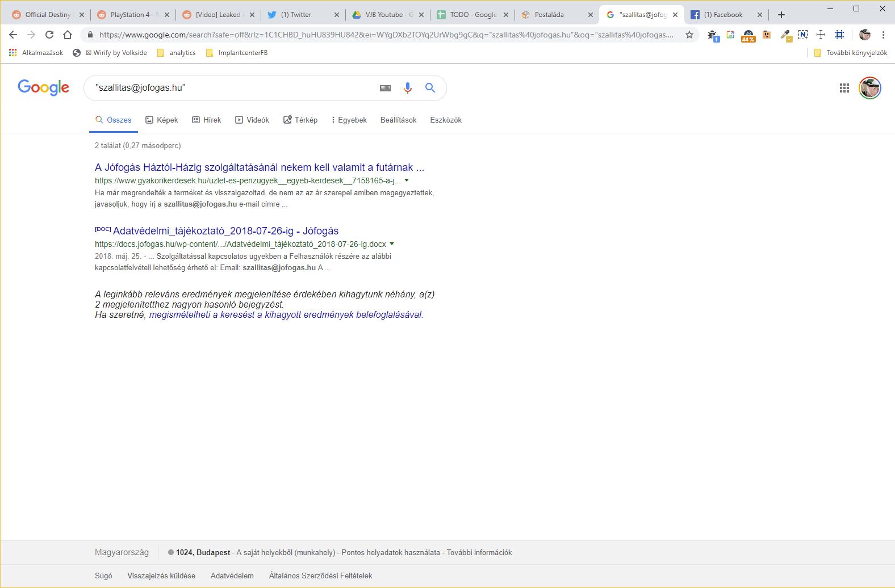The height and width of the screenshot is (588, 895).
Task: Open the on-screen keyboard in search box
Action: [x=385, y=88]
